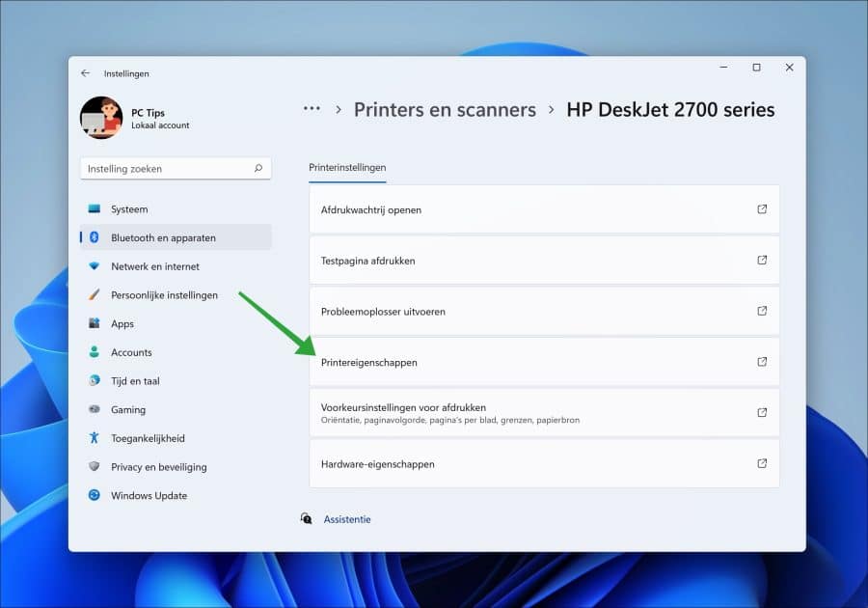Maximize the Instellingen window
This screenshot has width=868, height=608.
[x=756, y=68]
